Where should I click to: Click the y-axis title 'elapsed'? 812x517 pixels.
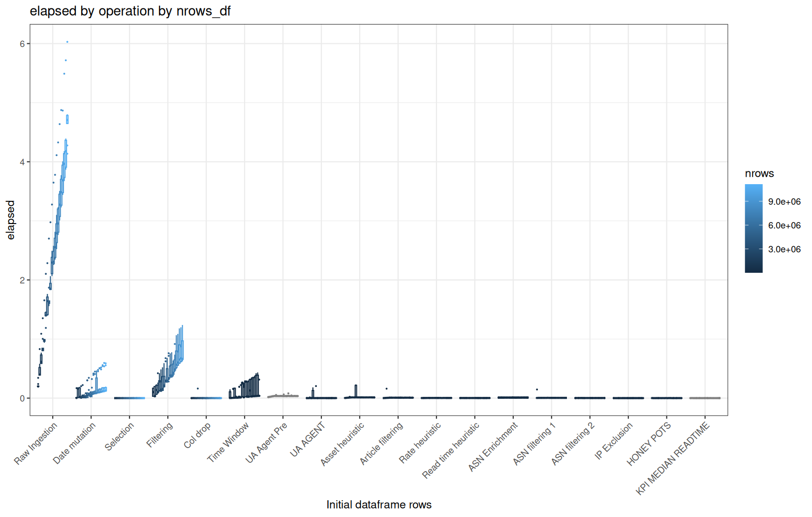click(x=11, y=220)
